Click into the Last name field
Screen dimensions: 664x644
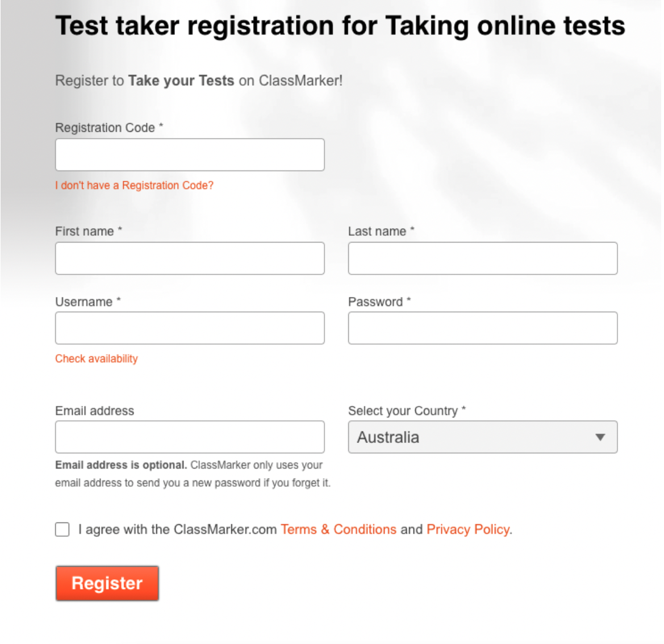click(x=482, y=258)
